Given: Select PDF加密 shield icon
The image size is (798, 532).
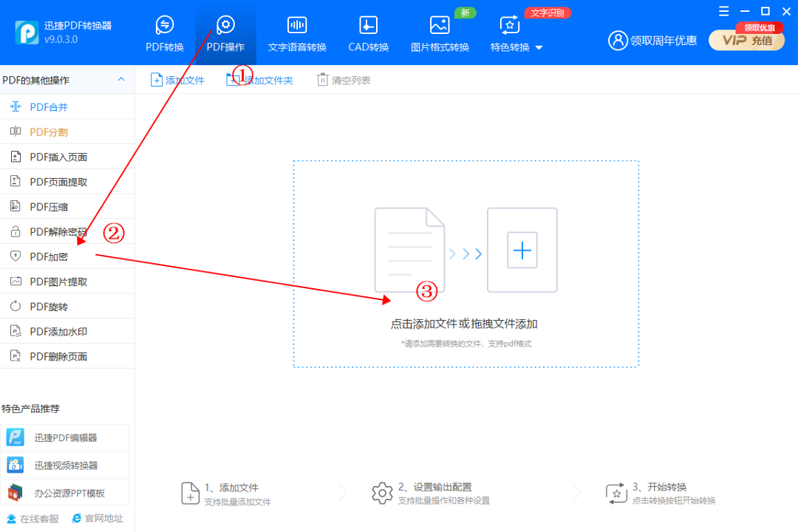Looking at the screenshot, I should [16, 256].
